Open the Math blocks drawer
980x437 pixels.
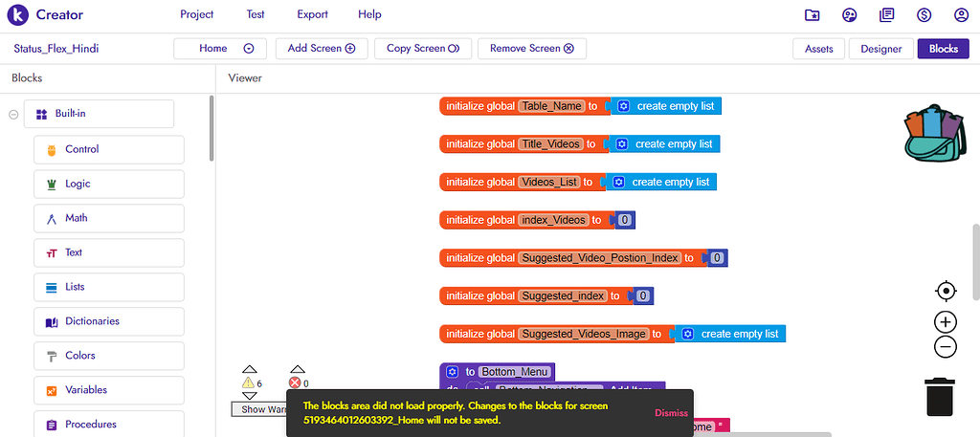point(109,218)
